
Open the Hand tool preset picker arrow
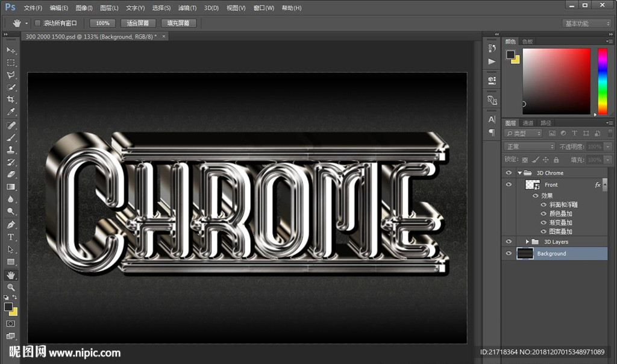point(27,24)
